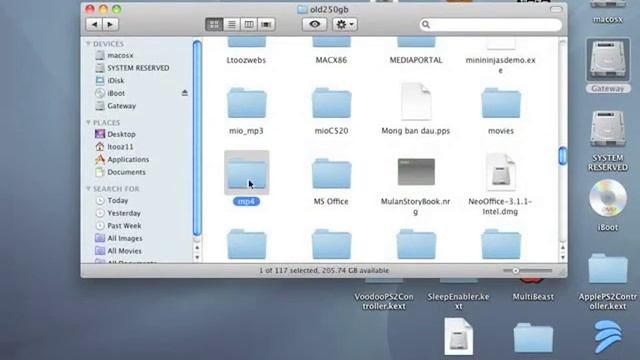Select the iBoot DVD on desktop

[608, 198]
